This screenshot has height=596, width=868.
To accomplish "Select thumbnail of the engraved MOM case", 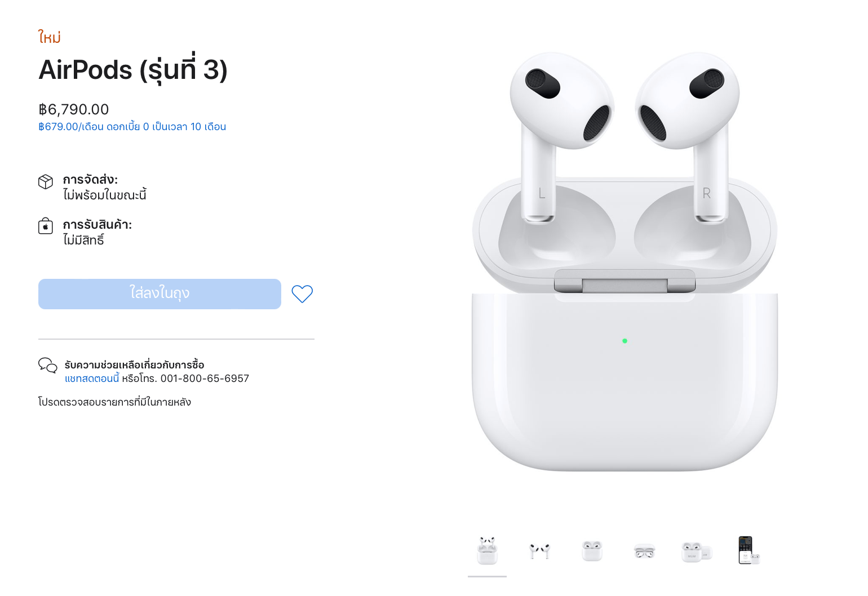I will (697, 551).
